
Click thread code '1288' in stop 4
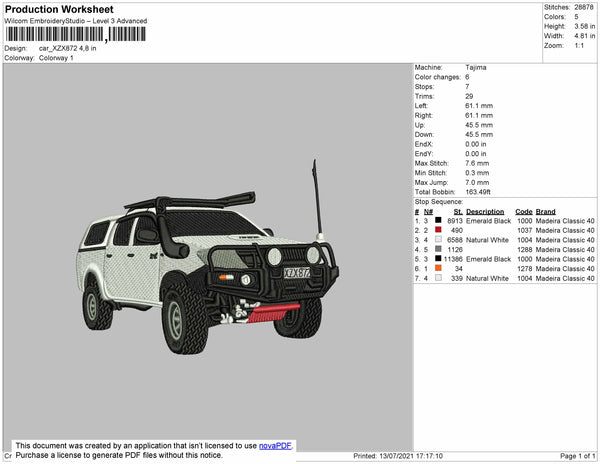tap(525, 249)
